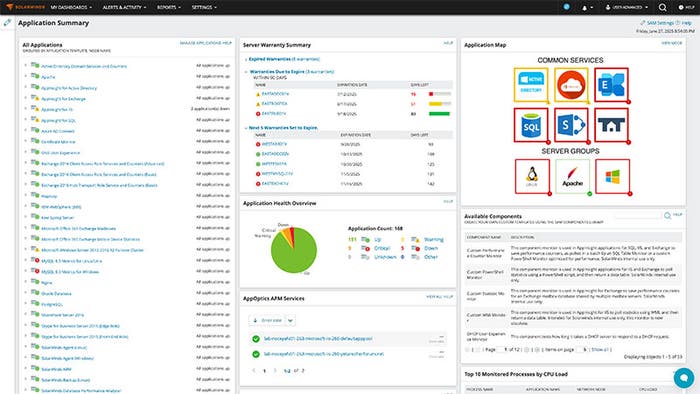
Task: Open the My Dashboards menu
Action: 71,7
